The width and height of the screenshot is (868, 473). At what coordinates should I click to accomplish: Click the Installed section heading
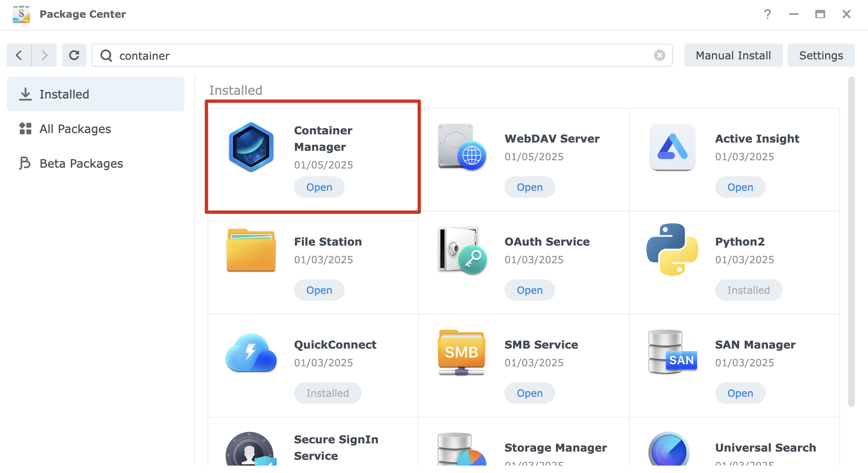coord(236,90)
